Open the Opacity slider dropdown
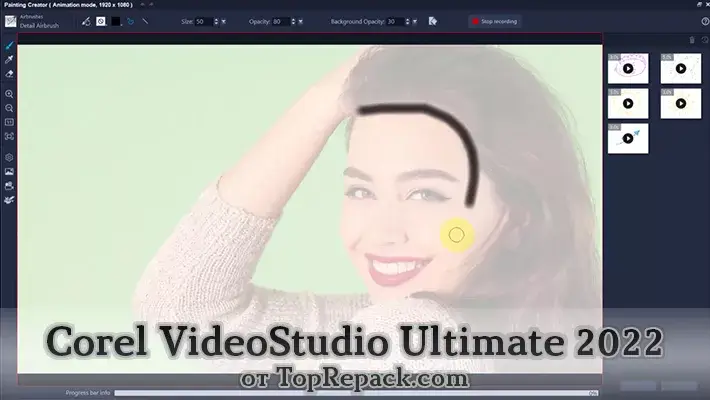710x400 pixels. (x=301, y=21)
